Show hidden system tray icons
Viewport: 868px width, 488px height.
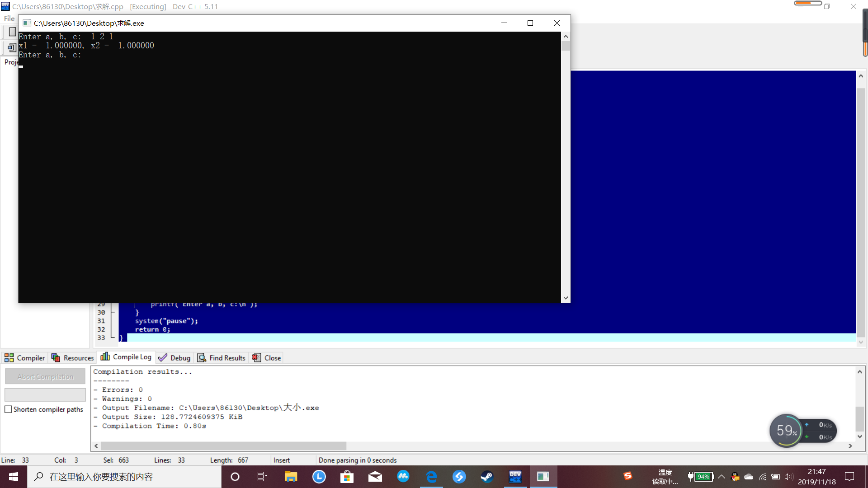[722, 477]
